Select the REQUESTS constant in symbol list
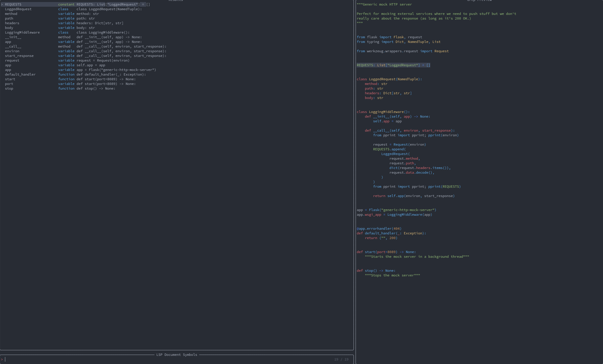Viewport: 603px width, 364px height. pos(13,4)
